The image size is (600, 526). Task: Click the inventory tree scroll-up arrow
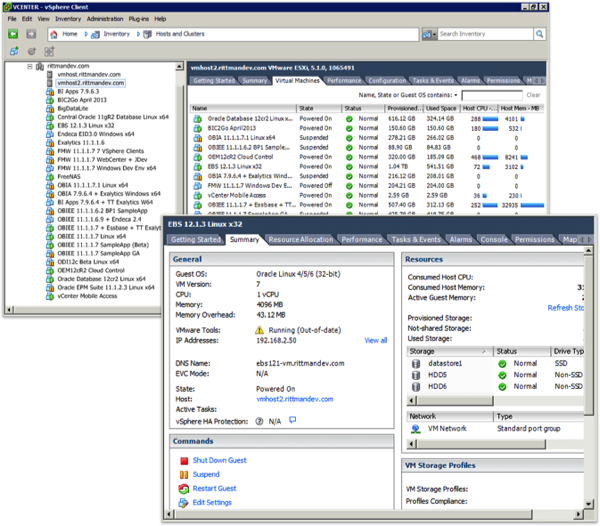tap(179, 67)
